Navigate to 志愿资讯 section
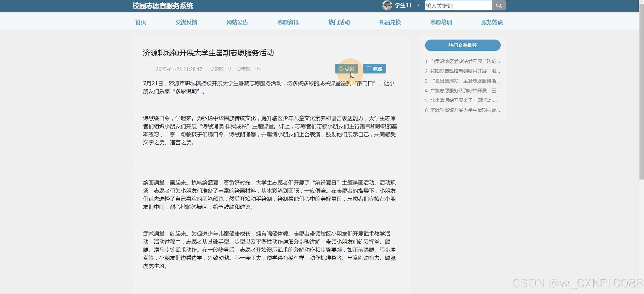The image size is (644, 294). tap(288, 22)
